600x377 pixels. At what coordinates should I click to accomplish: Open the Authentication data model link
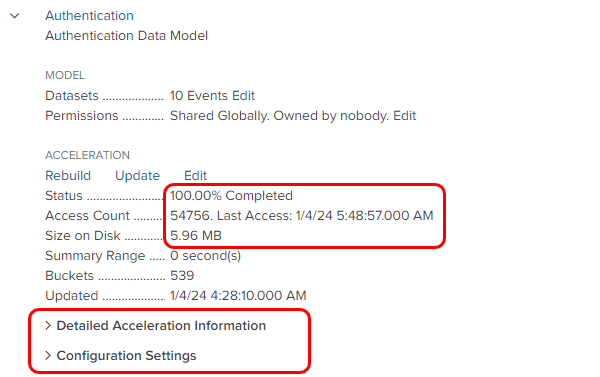coord(89,16)
